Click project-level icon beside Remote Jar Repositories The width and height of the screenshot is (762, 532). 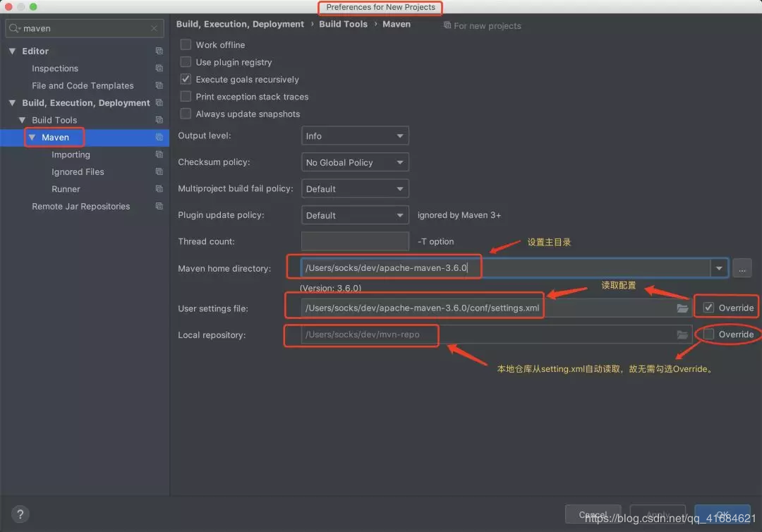[x=159, y=206]
